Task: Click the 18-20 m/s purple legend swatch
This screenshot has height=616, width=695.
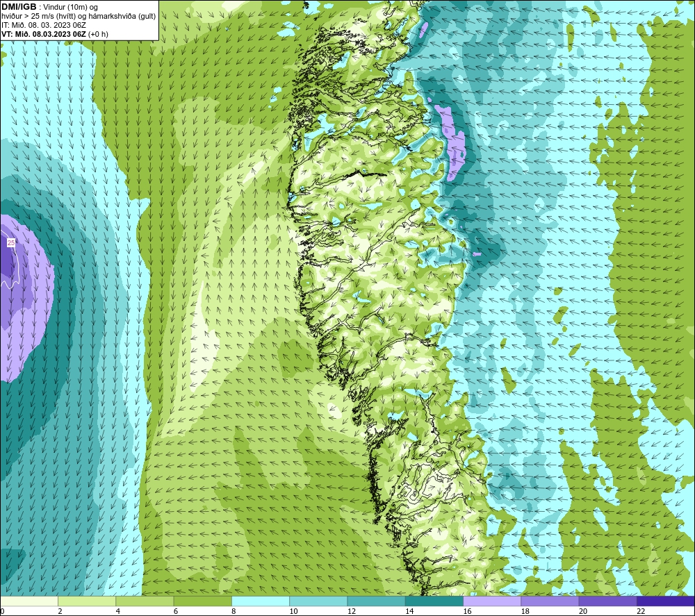Action: coord(550,601)
